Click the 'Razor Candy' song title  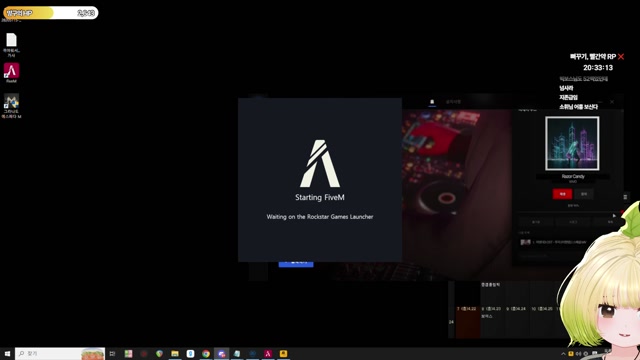pos(573,176)
